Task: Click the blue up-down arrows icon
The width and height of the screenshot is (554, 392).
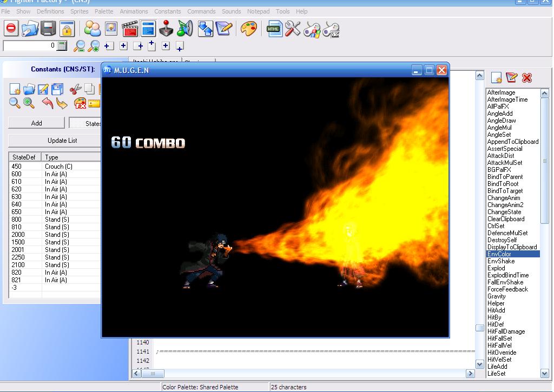Action: 205,29
